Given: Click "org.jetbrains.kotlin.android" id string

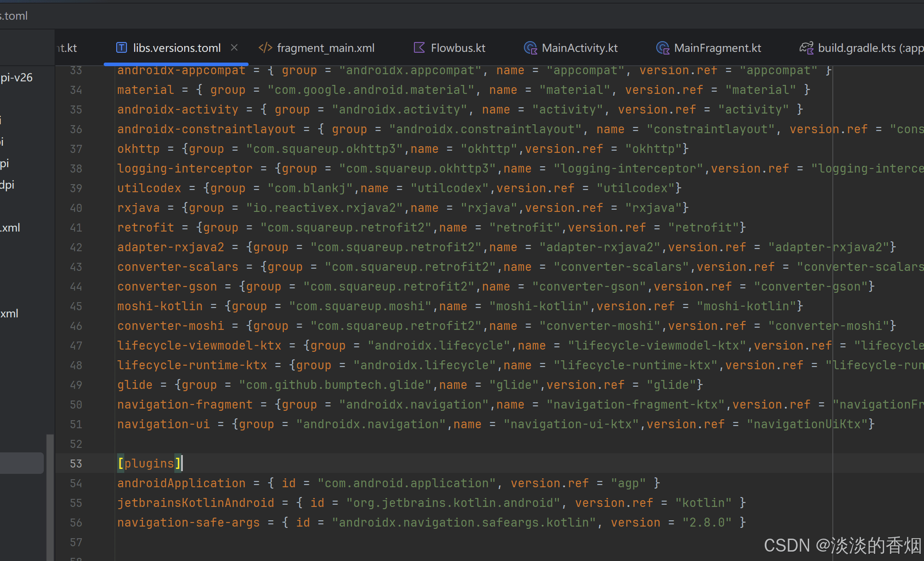Looking at the screenshot, I should (x=453, y=503).
